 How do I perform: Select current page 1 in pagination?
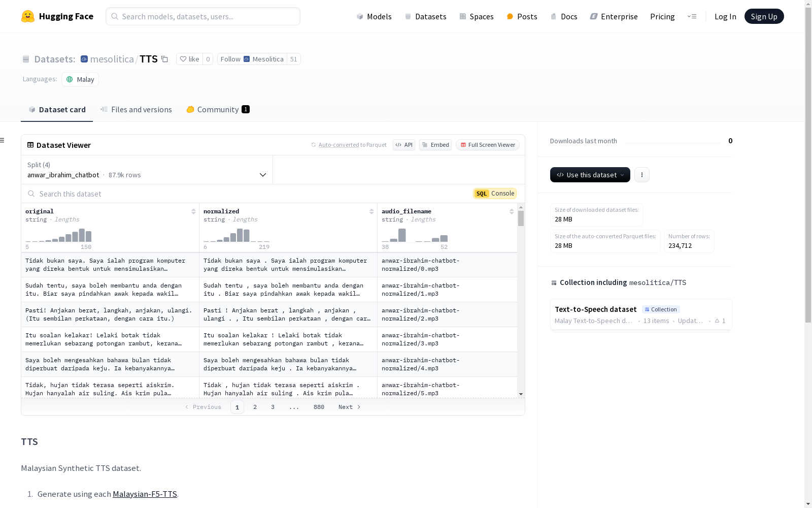coord(237,407)
